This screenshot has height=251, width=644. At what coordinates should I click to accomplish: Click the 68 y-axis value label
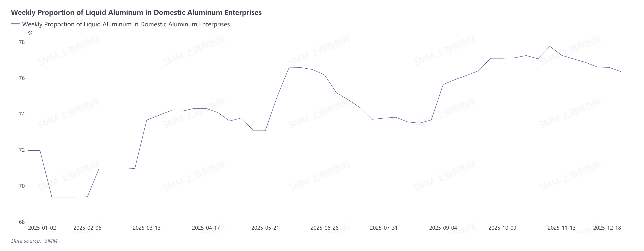22,222
